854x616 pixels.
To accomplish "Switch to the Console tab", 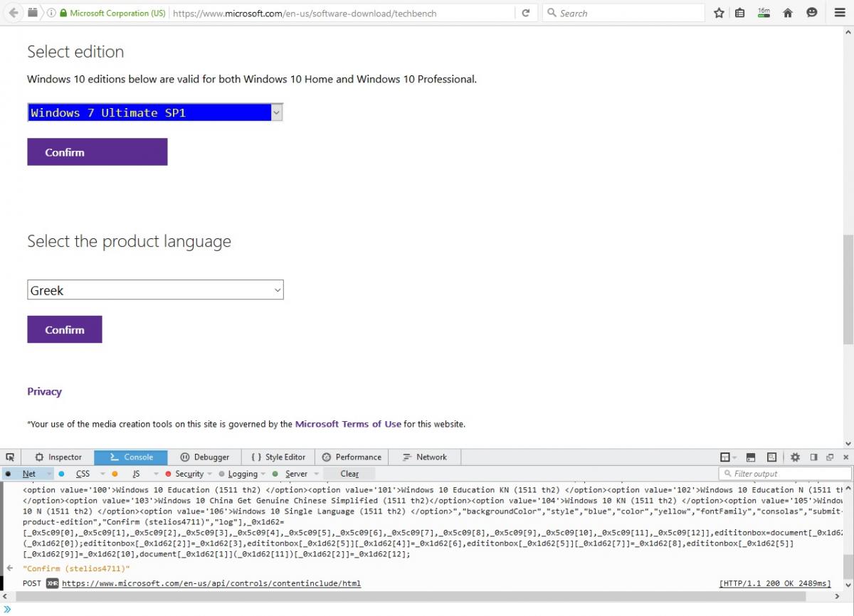I will tap(131, 457).
